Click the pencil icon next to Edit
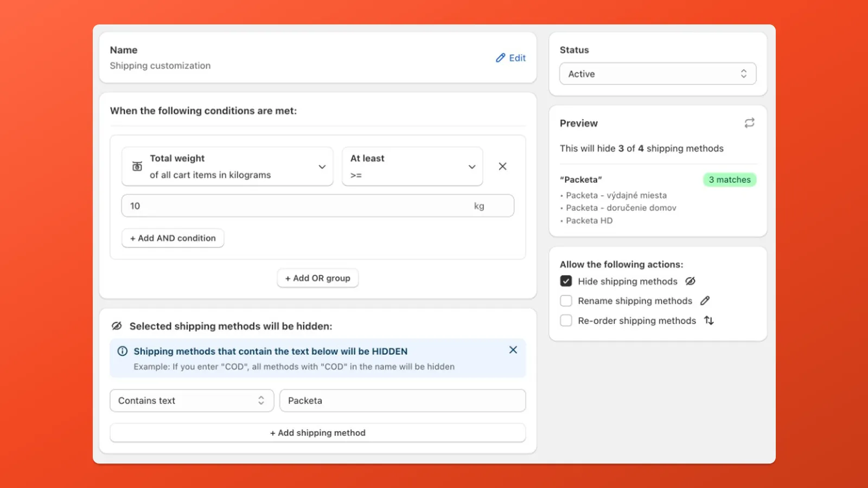The image size is (868, 488). 500,57
